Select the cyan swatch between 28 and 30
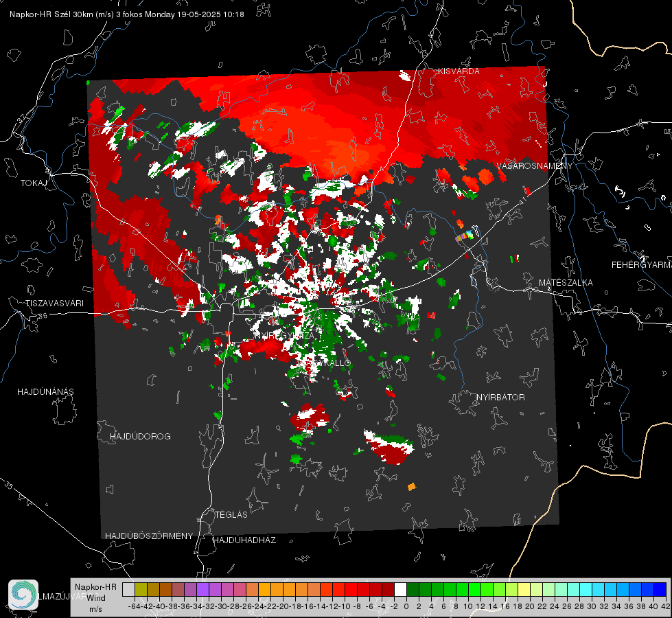 coord(586,589)
